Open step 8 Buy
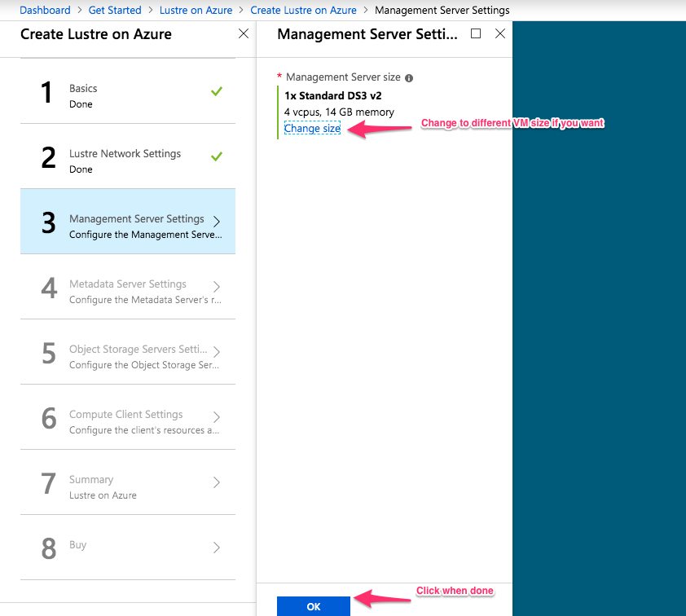 (128, 548)
